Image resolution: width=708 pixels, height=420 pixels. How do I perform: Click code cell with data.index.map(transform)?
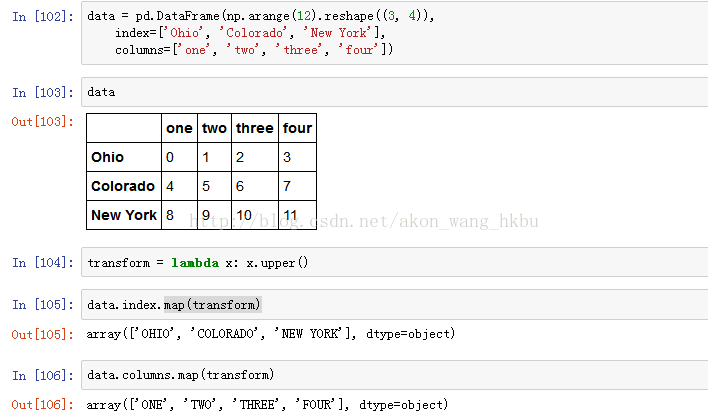[395, 304]
